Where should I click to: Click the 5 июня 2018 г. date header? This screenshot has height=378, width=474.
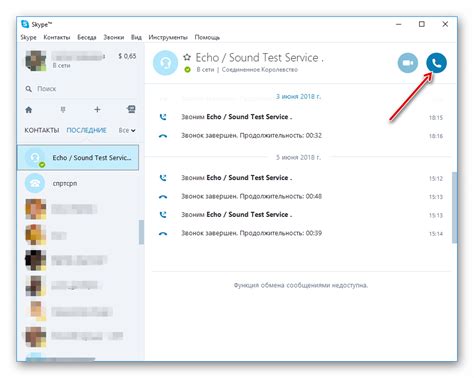click(x=298, y=157)
